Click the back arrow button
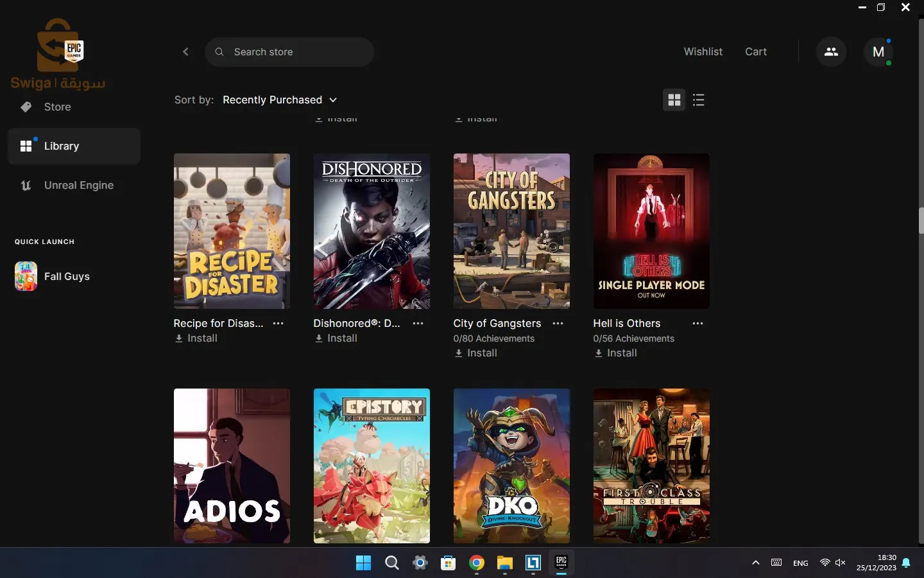 pos(185,51)
